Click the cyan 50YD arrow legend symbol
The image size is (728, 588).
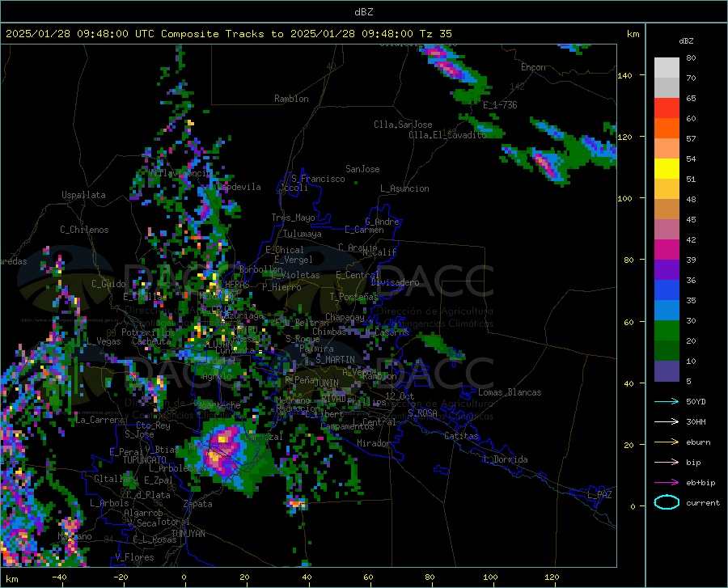coord(667,401)
